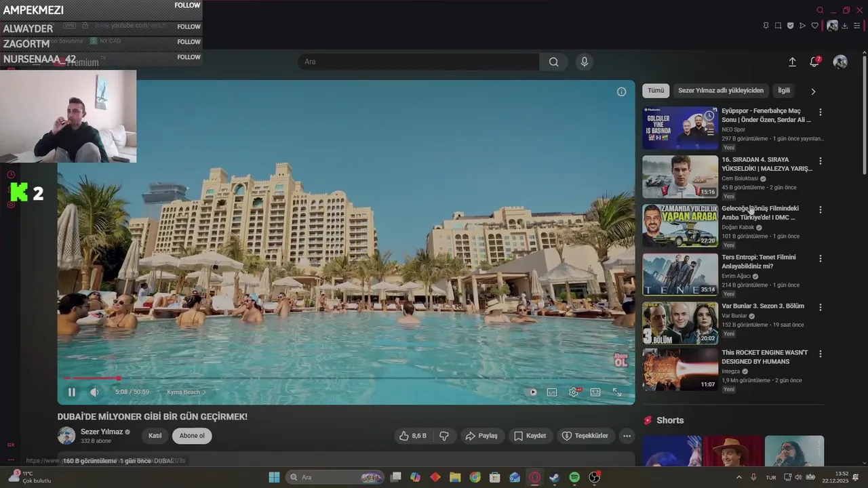868x488 pixels.
Task: Open options for 16. SIRADAN 4. SIRAYA video
Action: pos(821,161)
